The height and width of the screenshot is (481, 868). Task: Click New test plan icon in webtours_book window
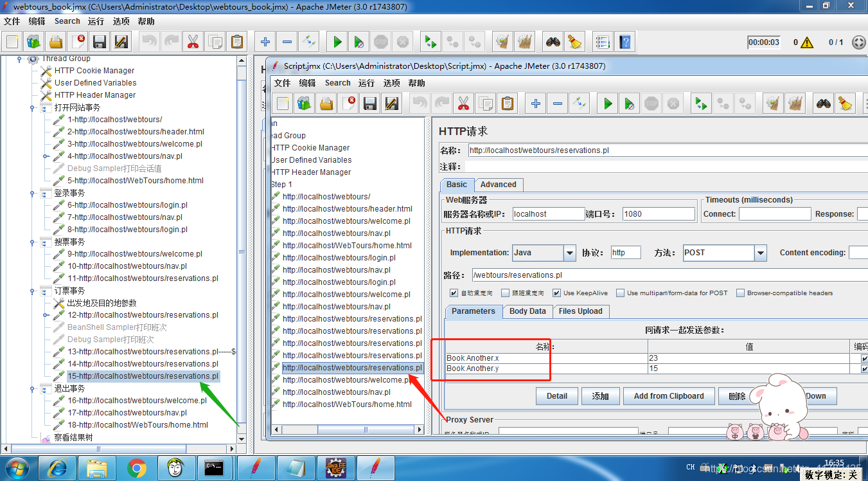pyautogui.click(x=12, y=42)
